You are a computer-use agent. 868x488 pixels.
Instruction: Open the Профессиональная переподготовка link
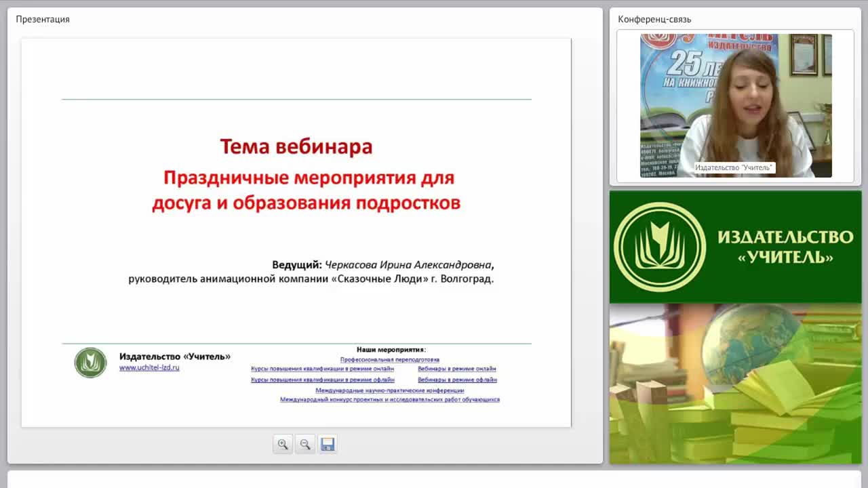[x=390, y=359]
